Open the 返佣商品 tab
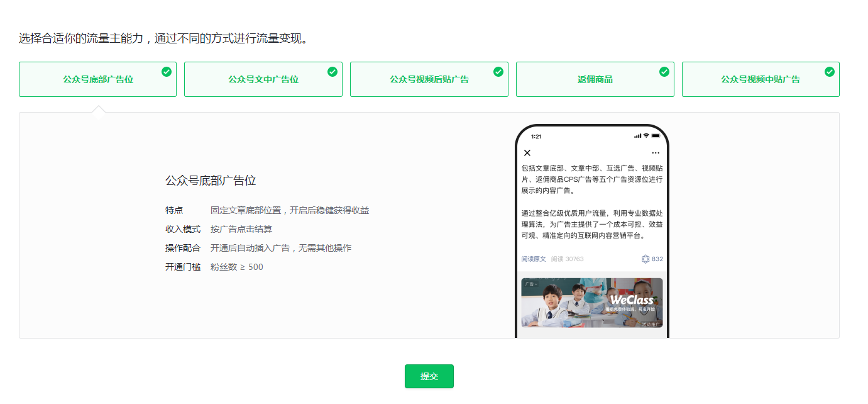The width and height of the screenshot is (868, 404). pos(595,79)
